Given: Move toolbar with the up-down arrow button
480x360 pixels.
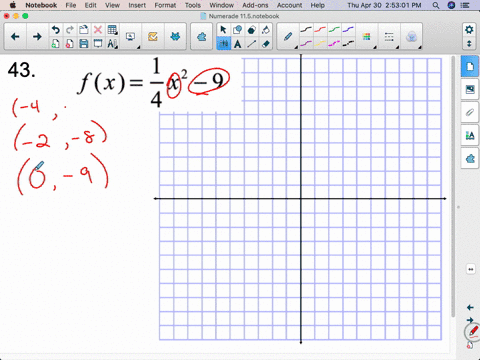Looking at the screenshot, I should click(x=469, y=44).
